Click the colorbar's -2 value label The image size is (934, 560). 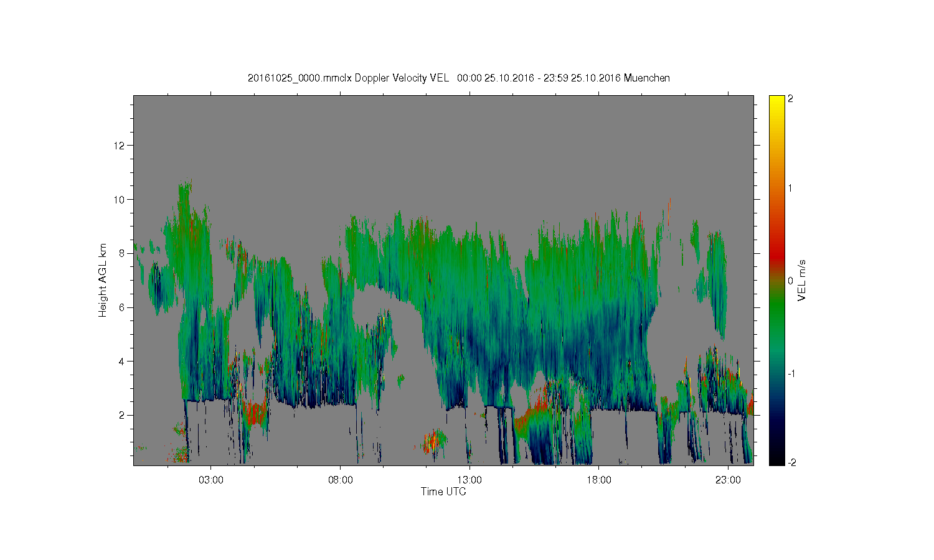tap(791, 462)
